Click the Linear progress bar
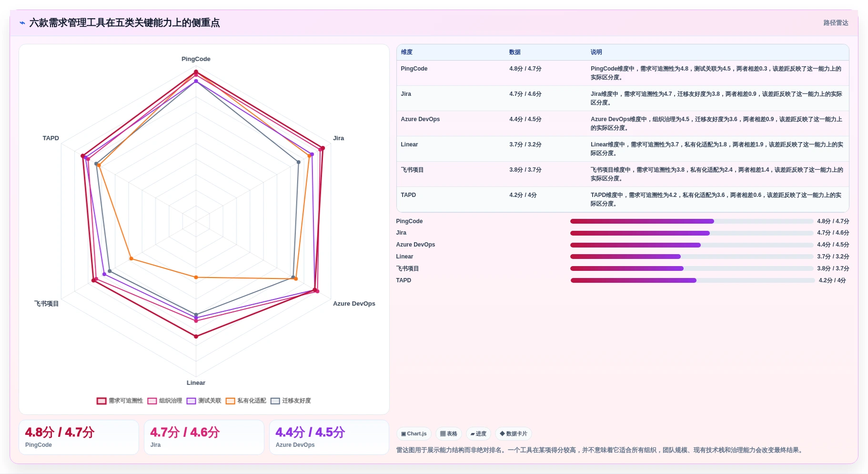 (x=692, y=257)
